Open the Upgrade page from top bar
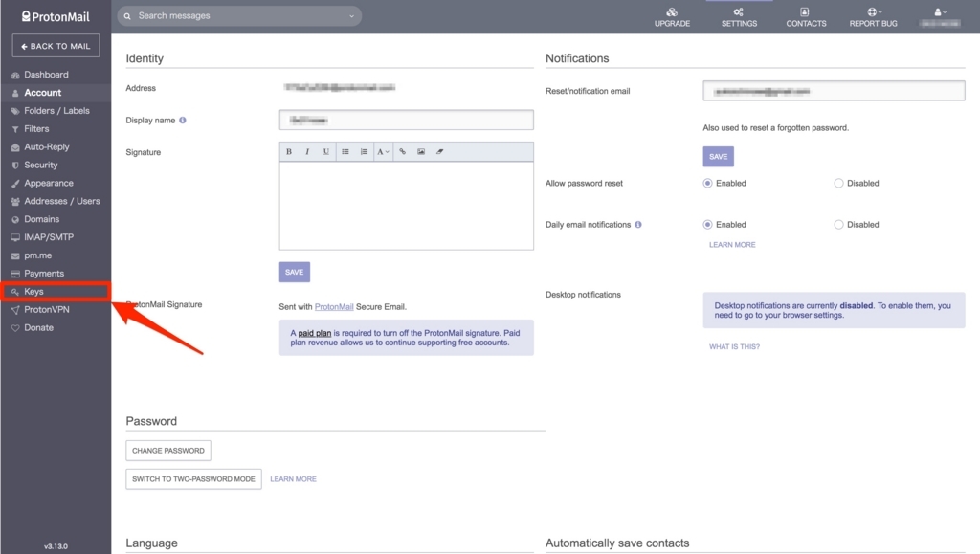 click(x=672, y=17)
